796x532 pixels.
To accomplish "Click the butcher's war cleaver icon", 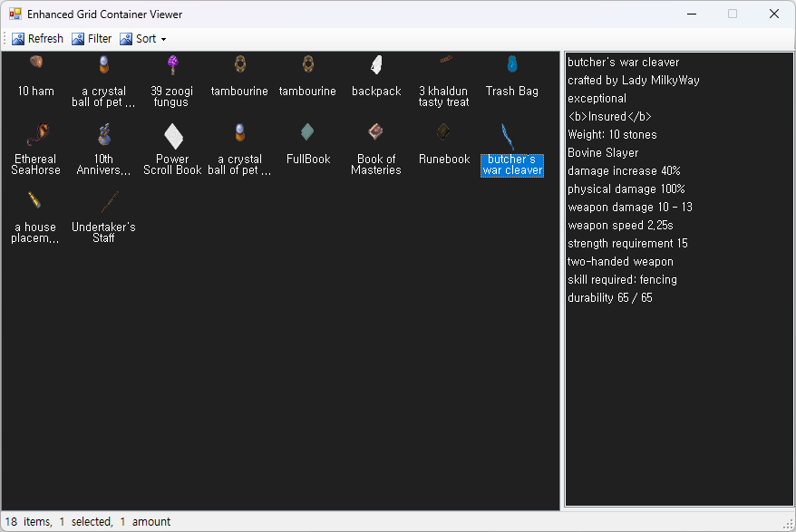I will 509,136.
